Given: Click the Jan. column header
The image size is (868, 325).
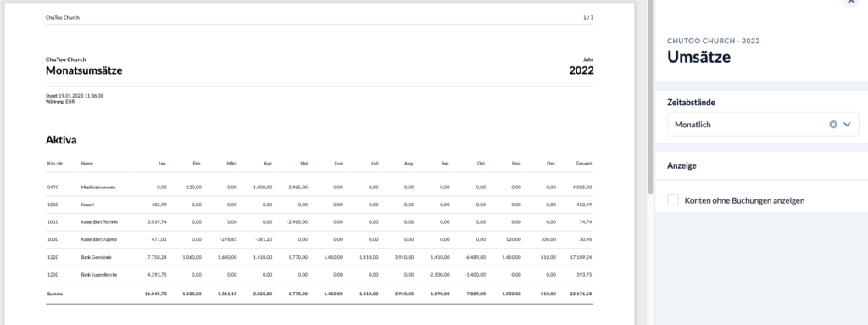Looking at the screenshot, I should tap(162, 164).
